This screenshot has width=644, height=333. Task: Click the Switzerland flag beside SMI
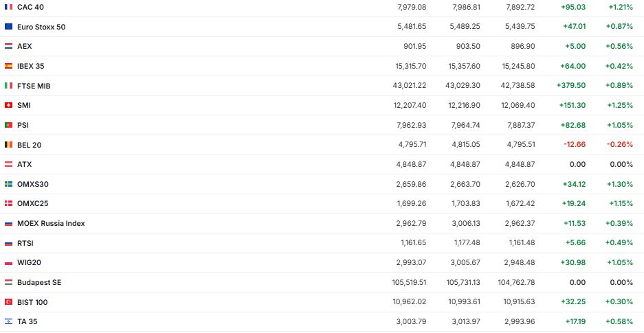tap(8, 105)
